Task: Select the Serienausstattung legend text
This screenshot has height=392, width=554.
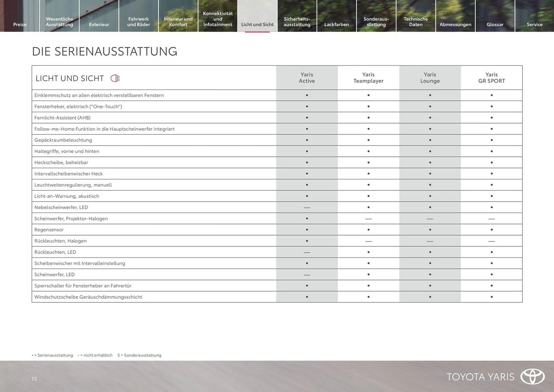Action: pyautogui.click(x=53, y=355)
